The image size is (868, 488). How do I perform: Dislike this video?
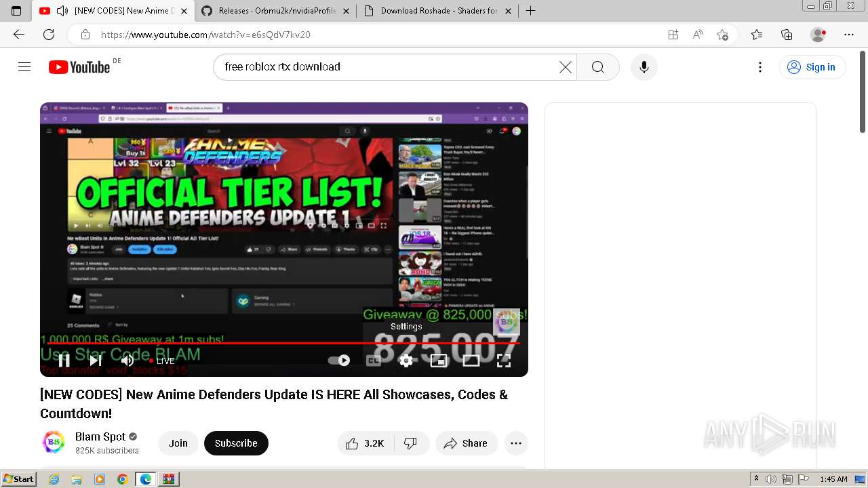(411, 443)
